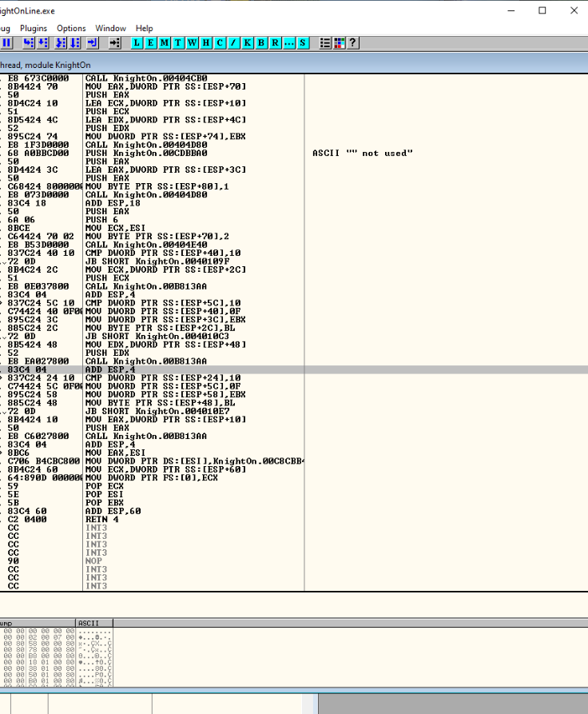
Task: Click the Step into toolbar button
Action: tap(28, 42)
